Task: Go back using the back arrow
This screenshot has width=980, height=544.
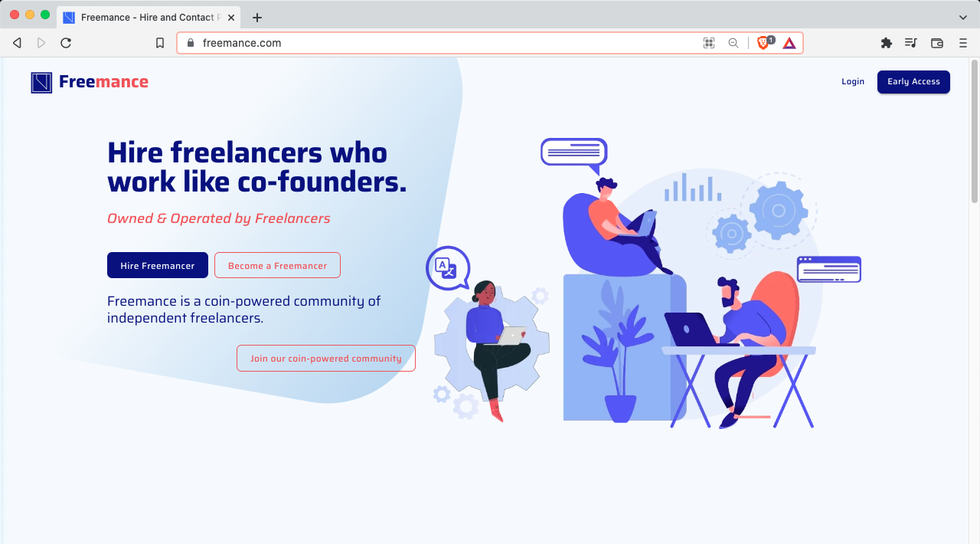Action: pos(17,43)
